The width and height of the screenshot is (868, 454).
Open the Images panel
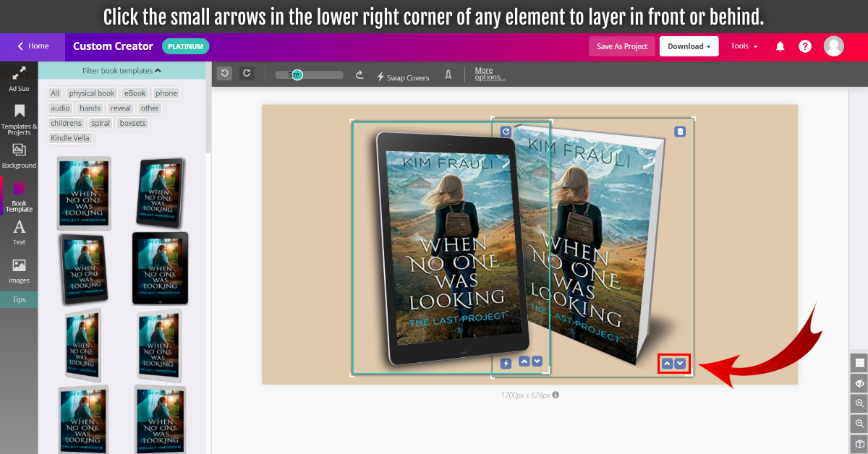coord(19,271)
